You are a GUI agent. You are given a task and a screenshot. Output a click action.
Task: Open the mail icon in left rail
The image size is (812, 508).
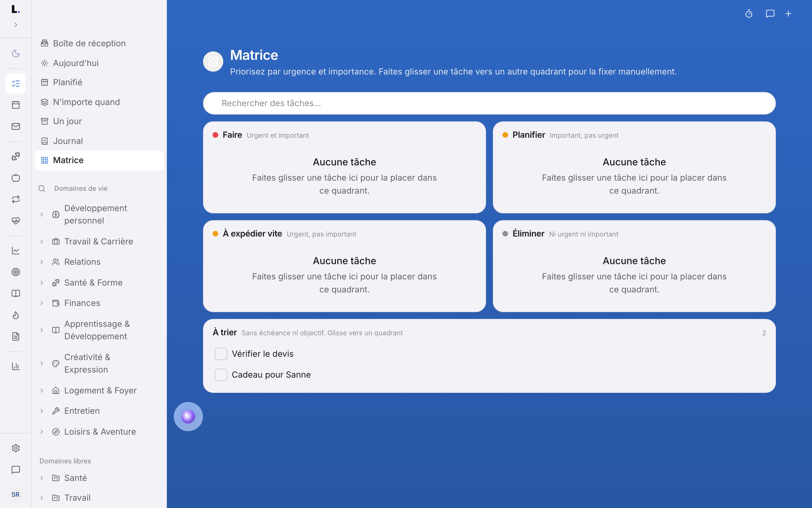point(16,126)
